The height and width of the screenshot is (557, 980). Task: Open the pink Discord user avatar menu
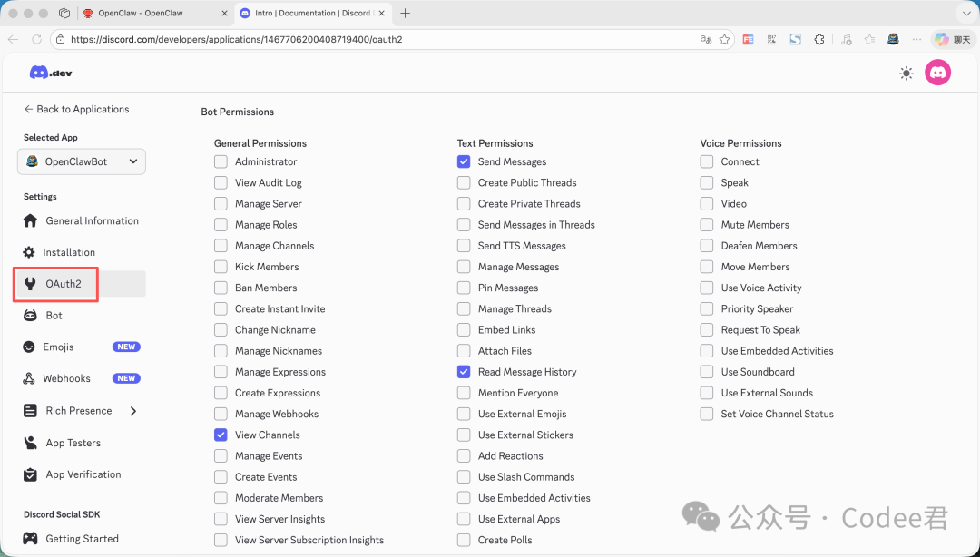point(937,73)
